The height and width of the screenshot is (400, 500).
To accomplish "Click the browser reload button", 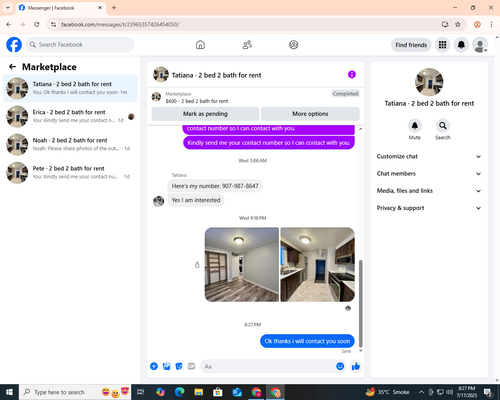I will pyautogui.click(x=37, y=24).
